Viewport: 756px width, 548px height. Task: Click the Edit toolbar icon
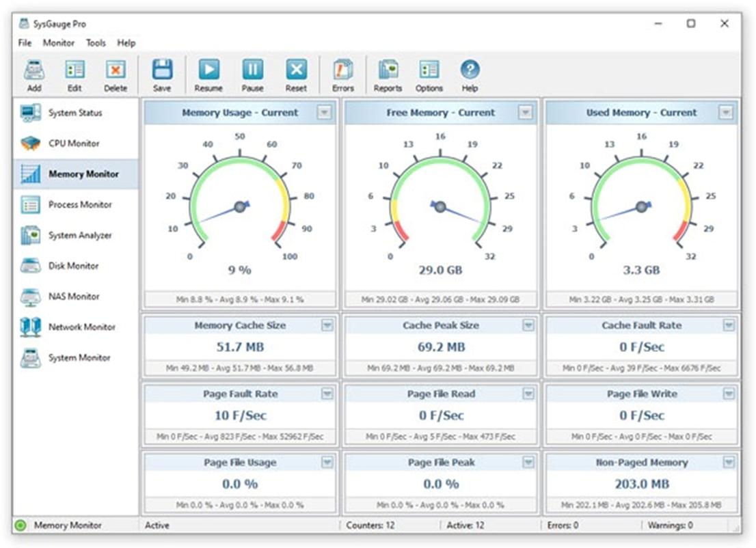[x=75, y=70]
